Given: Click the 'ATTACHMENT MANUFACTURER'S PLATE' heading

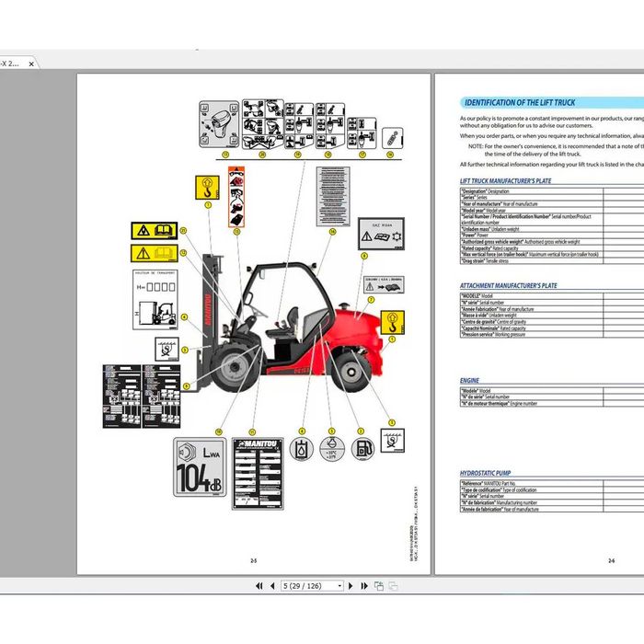Looking at the screenshot, I should coord(509,285).
